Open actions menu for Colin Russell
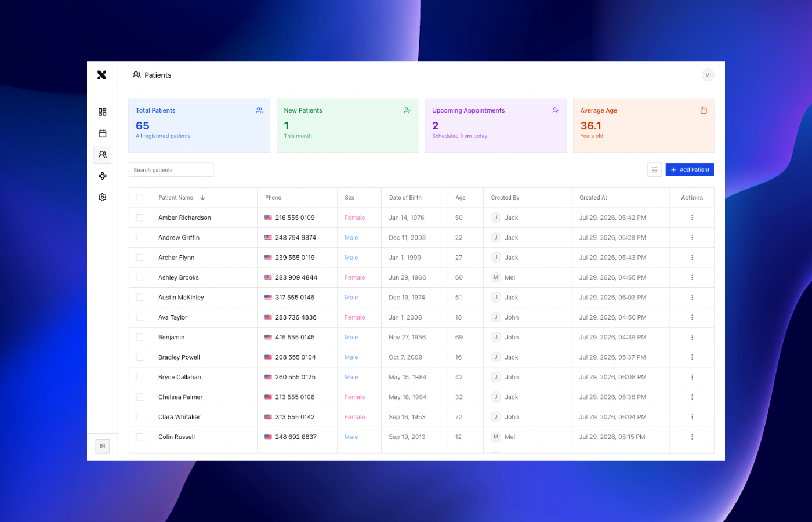 692,437
